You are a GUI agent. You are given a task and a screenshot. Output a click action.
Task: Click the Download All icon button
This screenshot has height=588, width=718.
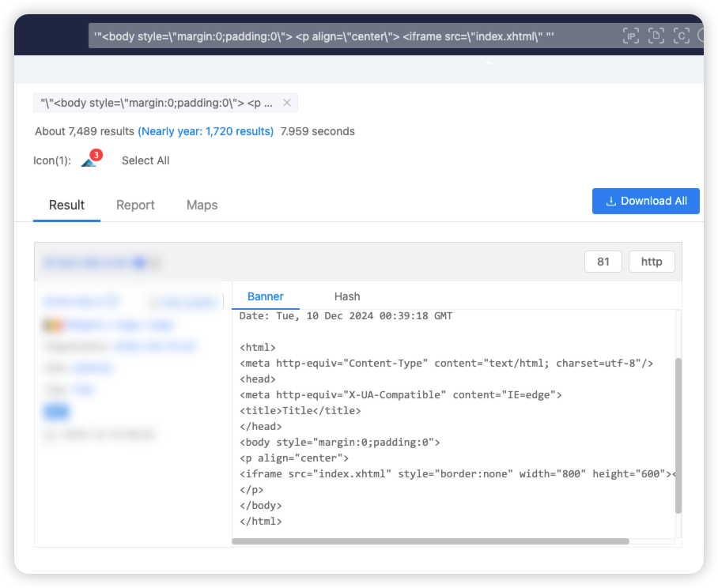646,201
